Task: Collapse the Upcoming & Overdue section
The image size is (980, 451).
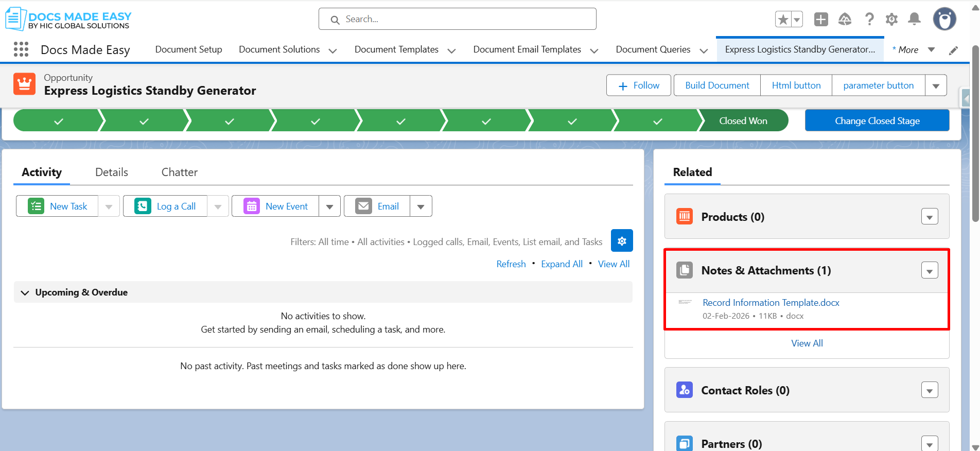Action: (25, 292)
